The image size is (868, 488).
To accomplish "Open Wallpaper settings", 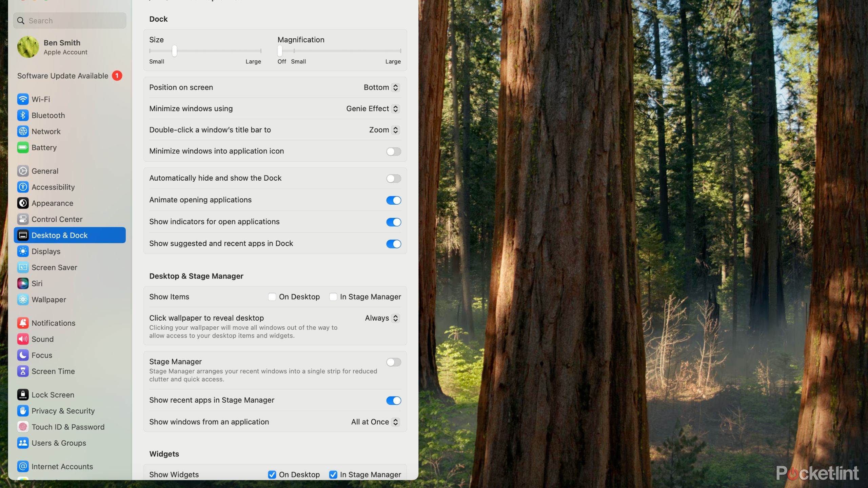I will pyautogui.click(x=49, y=300).
